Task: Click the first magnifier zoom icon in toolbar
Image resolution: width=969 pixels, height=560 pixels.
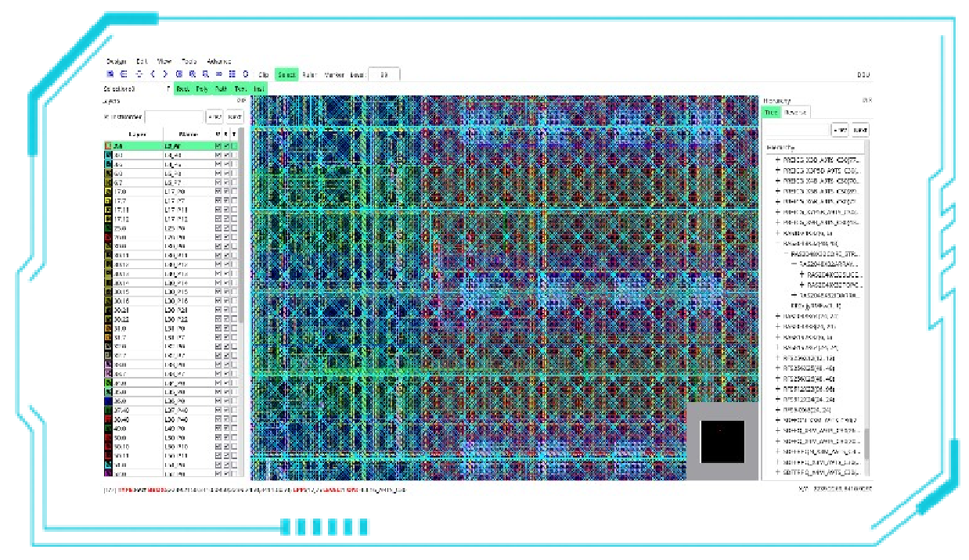Action: pyautogui.click(x=179, y=74)
